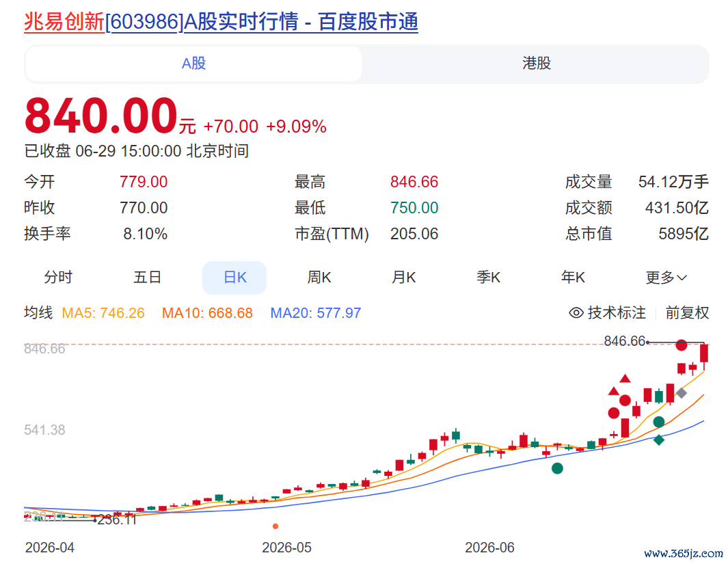728x564 pixels.
Task: Click the current price 840.00 元
Action: pyautogui.click(x=110, y=116)
